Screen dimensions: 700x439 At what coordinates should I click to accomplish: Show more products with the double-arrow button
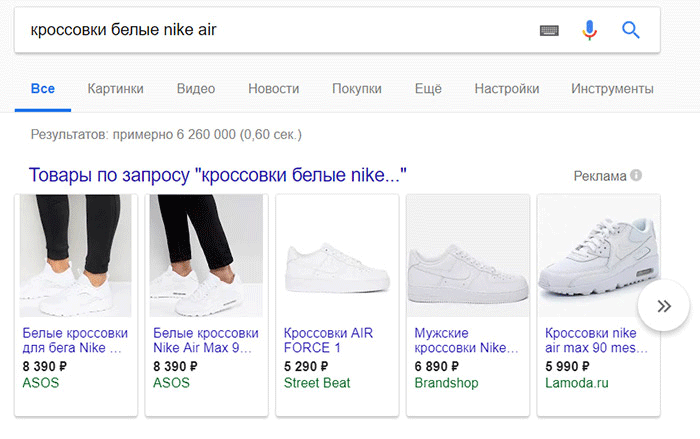coord(663,307)
